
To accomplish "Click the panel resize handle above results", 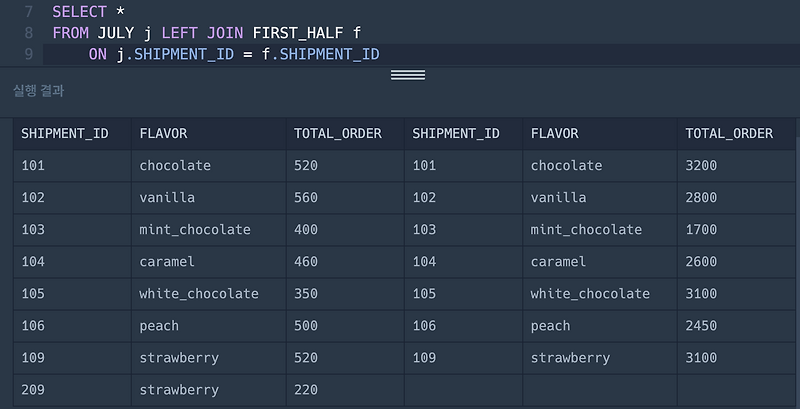I will click(407, 75).
